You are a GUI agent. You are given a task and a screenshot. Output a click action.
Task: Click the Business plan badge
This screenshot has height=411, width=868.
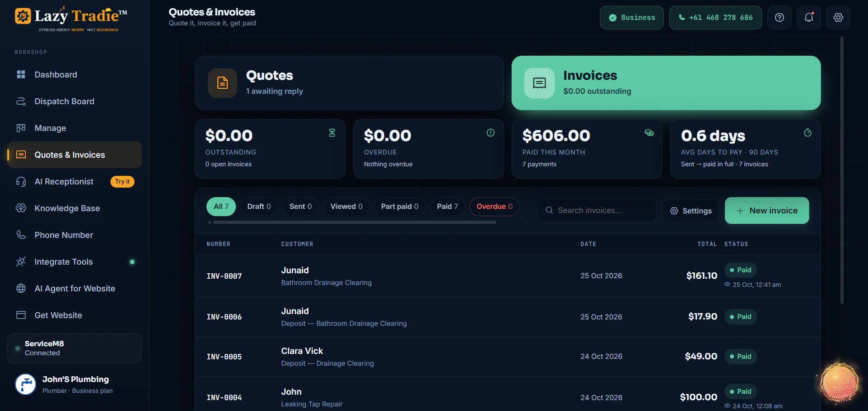pyautogui.click(x=632, y=18)
